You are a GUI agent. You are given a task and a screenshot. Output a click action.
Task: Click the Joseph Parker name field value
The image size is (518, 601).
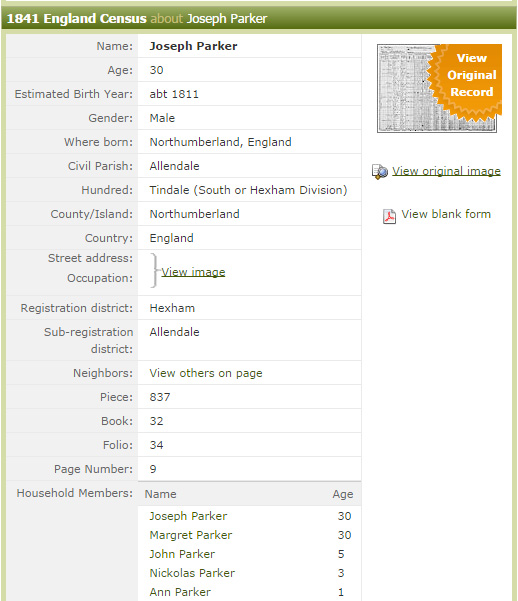(x=193, y=46)
